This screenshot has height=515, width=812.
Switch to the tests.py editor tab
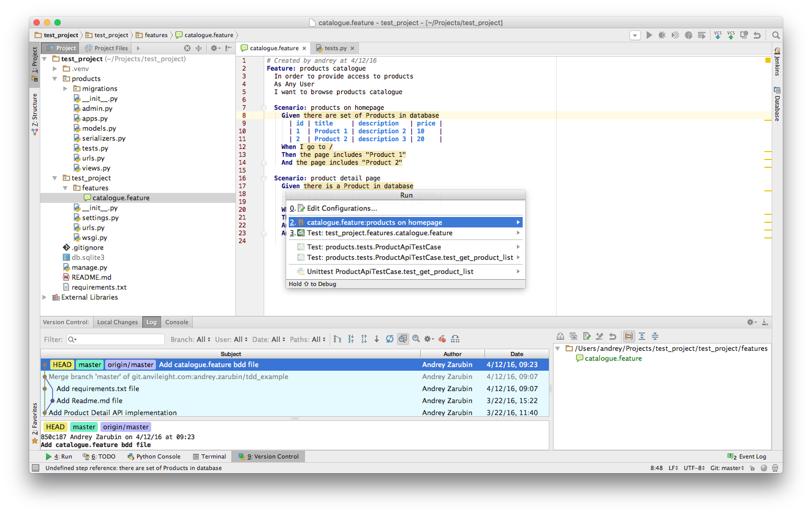point(335,48)
